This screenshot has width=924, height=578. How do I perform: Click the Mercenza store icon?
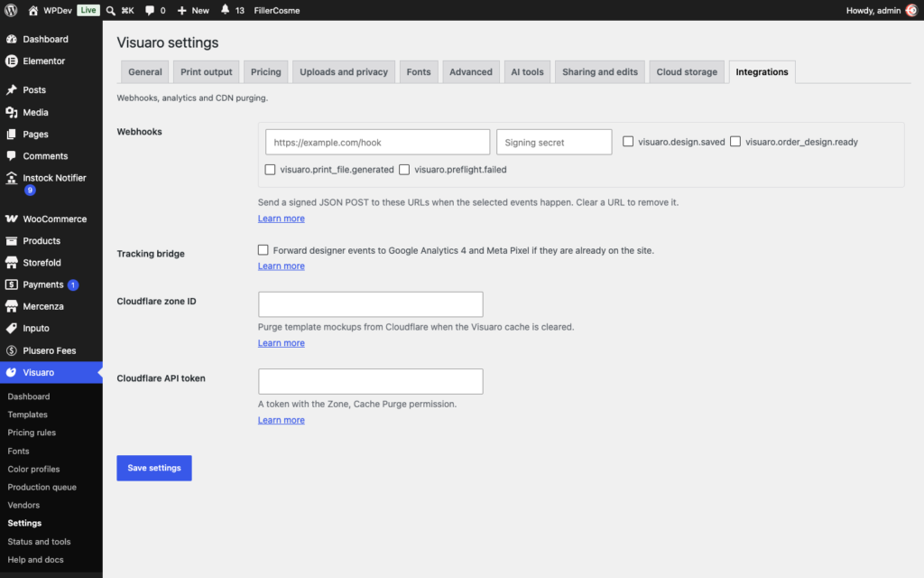tap(11, 306)
